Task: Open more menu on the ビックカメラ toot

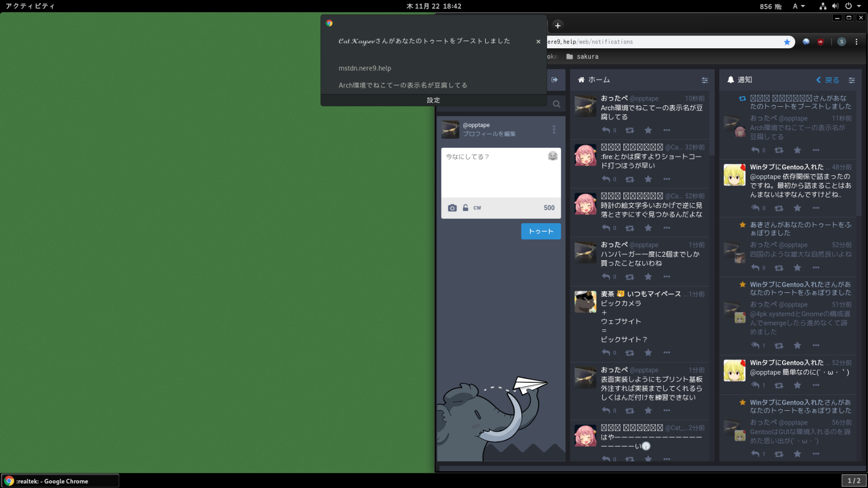Action: tap(667, 353)
